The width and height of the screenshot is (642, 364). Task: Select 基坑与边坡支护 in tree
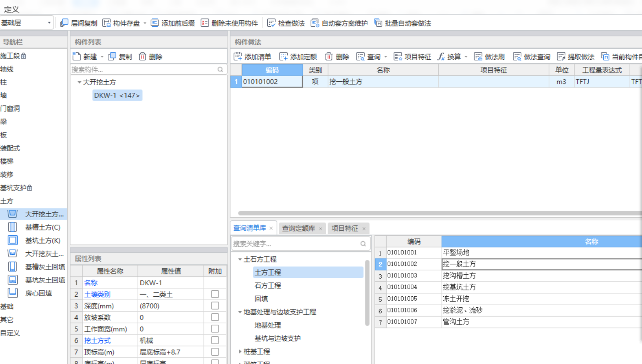[277, 339]
